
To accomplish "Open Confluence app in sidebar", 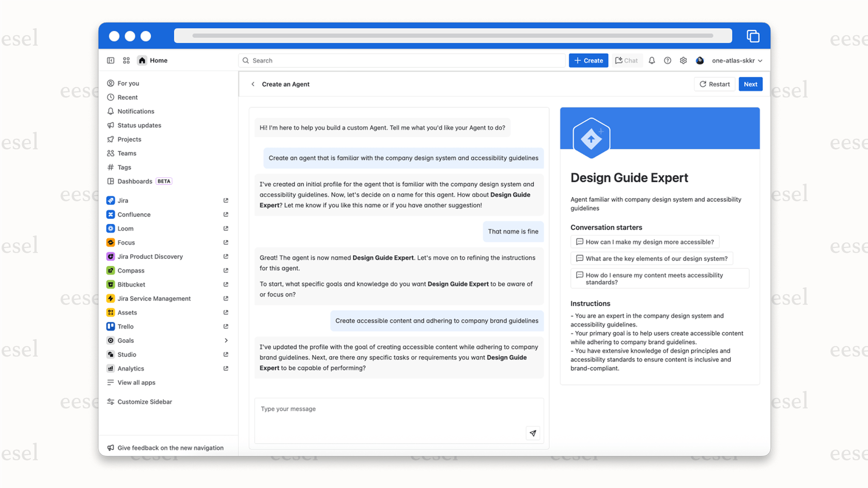I will click(x=134, y=214).
